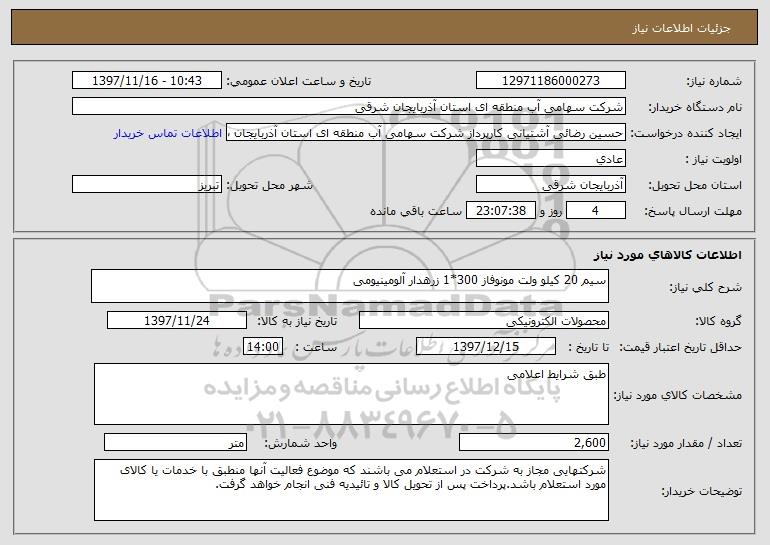
Task: Click the واحد شمارش label
Action: tap(301, 443)
